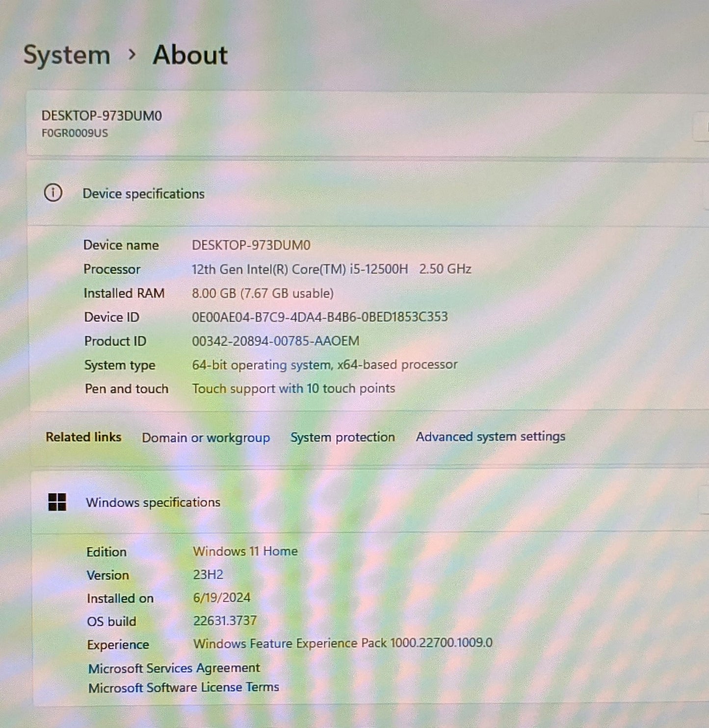Open Domain or workgroup link
The width and height of the screenshot is (709, 728).
pos(206,437)
